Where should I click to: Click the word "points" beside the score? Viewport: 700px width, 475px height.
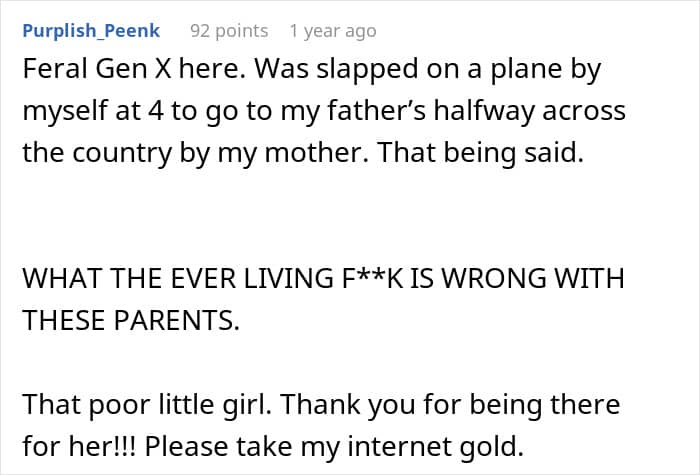click(241, 31)
